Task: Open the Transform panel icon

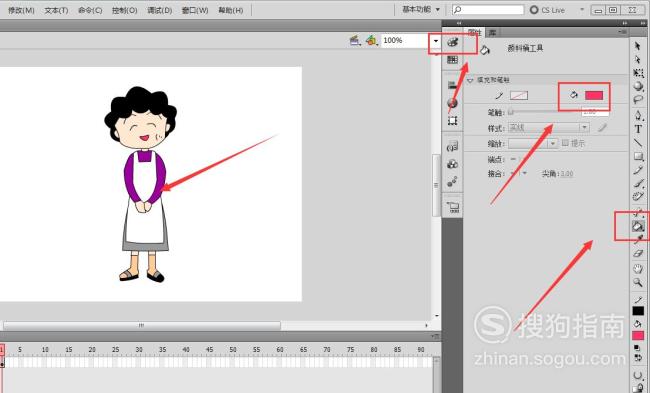Action: (452, 121)
